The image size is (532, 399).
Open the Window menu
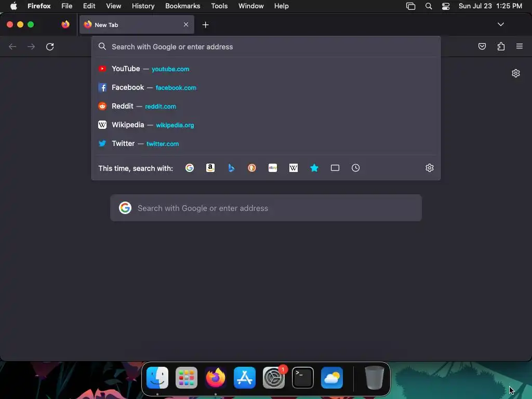[251, 6]
